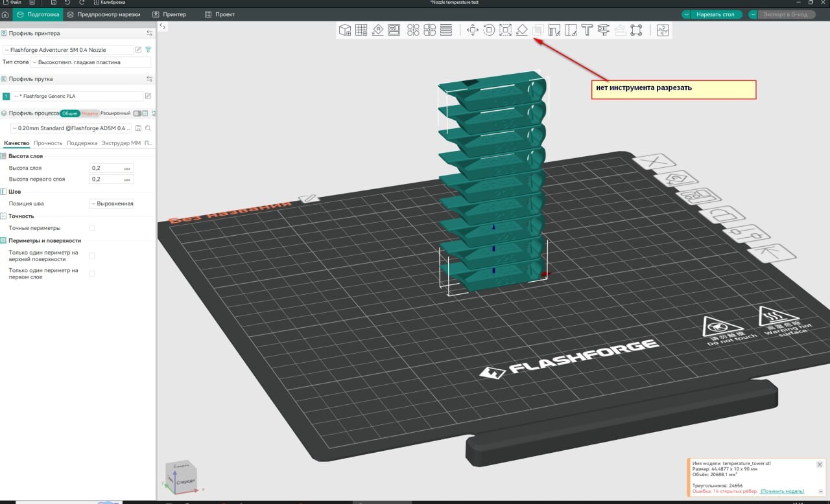Enable the Точные периметры checkbox
Image resolution: width=830 pixels, height=504 pixels.
click(x=91, y=228)
